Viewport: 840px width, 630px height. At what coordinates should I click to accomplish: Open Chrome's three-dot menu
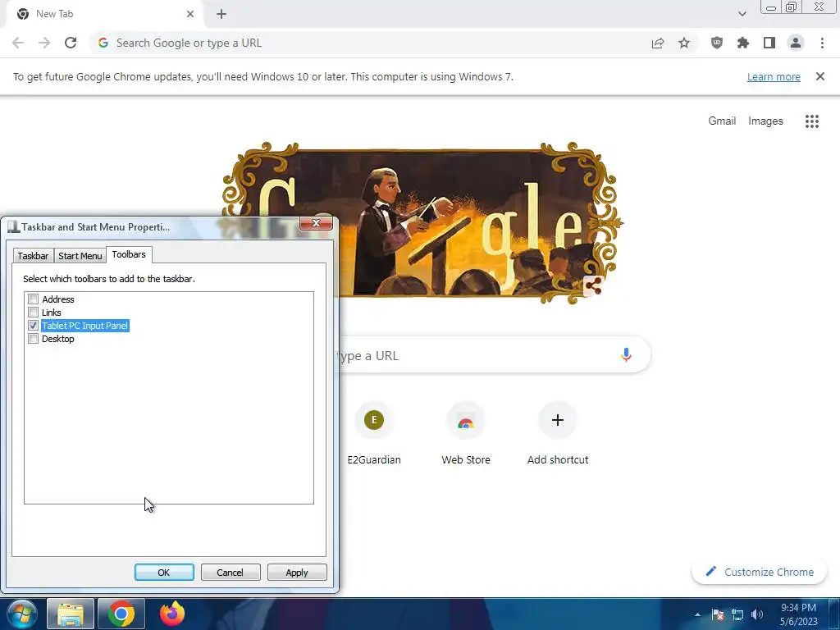pos(822,43)
